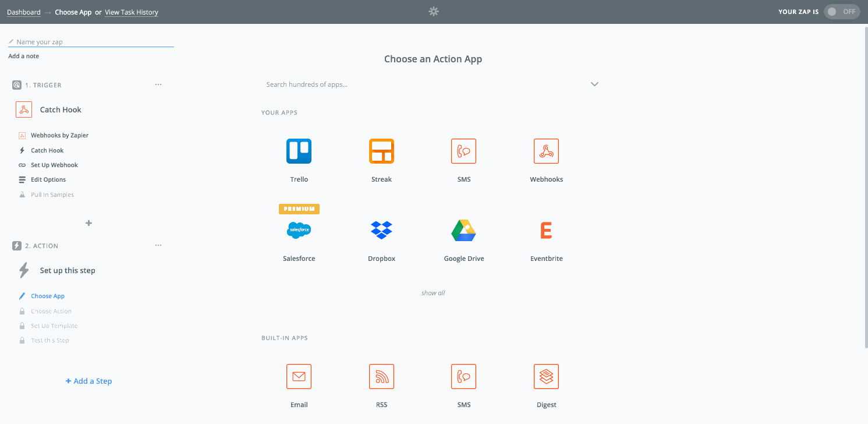
Task: Go to the Dashboard link
Action: pos(24,12)
